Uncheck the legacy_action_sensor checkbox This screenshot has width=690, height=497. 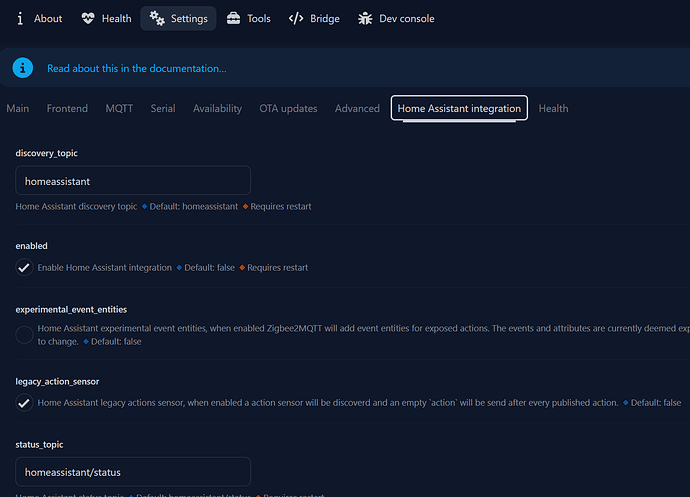pos(24,402)
